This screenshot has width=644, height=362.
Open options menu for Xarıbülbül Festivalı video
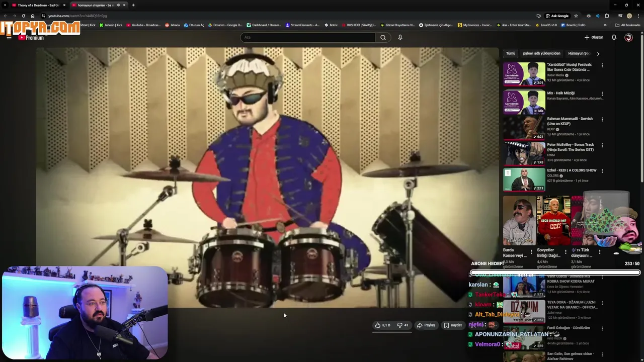pos(602,65)
